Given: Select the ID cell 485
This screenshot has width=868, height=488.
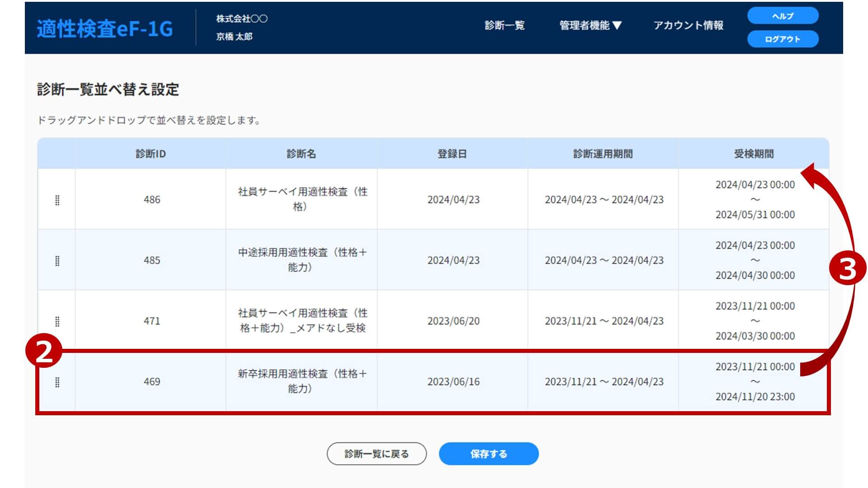Looking at the screenshot, I should click(x=151, y=260).
